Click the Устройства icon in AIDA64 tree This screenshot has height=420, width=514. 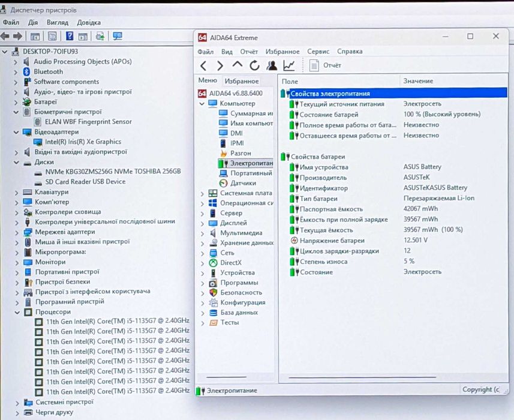point(213,273)
